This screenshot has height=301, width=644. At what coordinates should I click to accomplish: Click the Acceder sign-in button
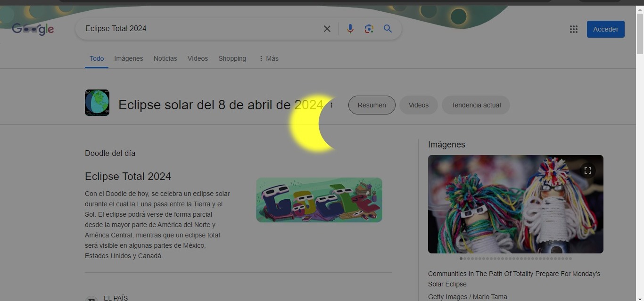[x=605, y=29]
